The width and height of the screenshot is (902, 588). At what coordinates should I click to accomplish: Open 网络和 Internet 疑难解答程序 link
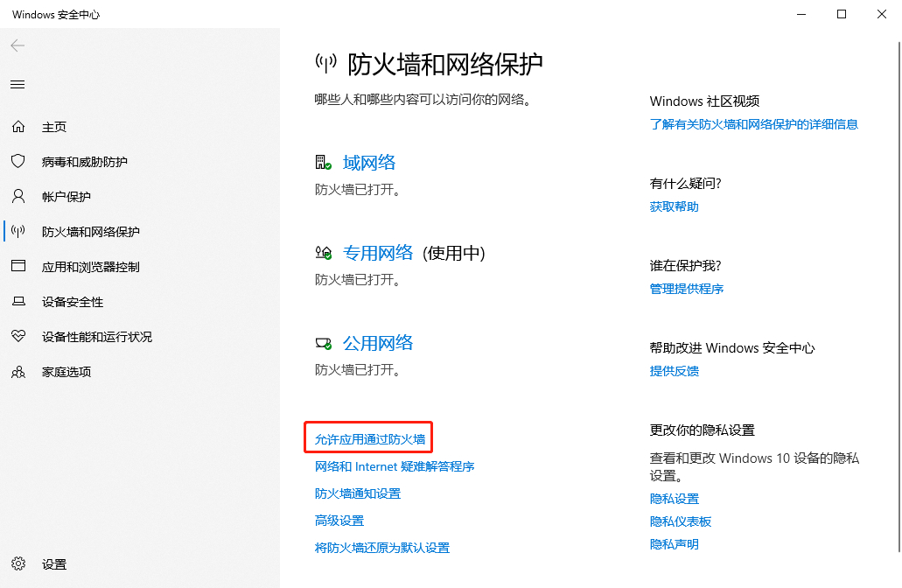[x=395, y=466]
